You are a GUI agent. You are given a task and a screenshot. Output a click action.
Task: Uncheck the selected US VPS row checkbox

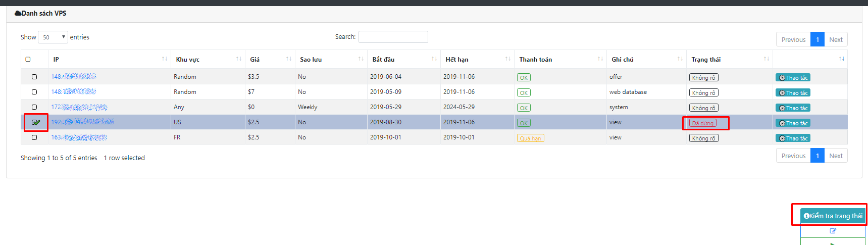pyautogui.click(x=35, y=122)
